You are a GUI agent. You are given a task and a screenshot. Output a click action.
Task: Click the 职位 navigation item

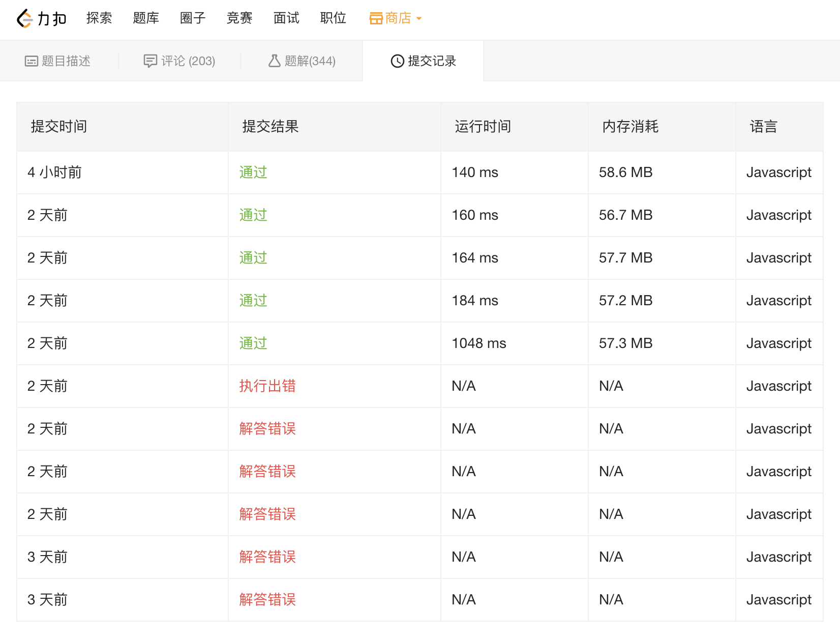(333, 18)
